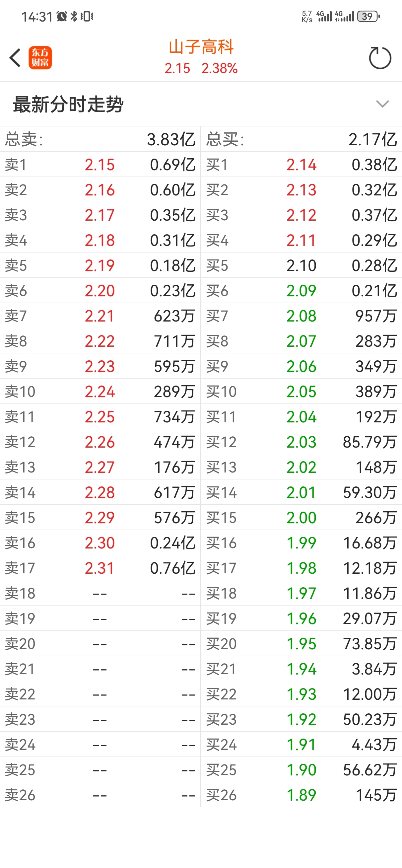Select the 买26 price 1.89

click(301, 795)
